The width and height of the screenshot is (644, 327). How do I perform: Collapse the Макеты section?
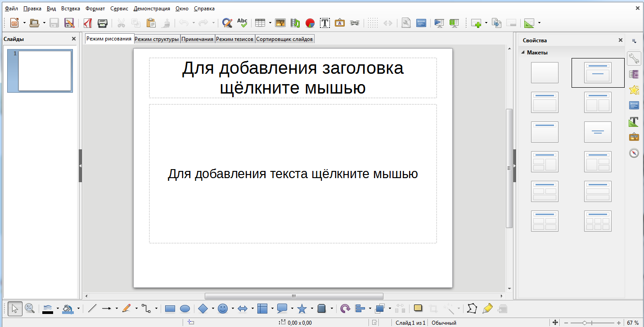(523, 53)
